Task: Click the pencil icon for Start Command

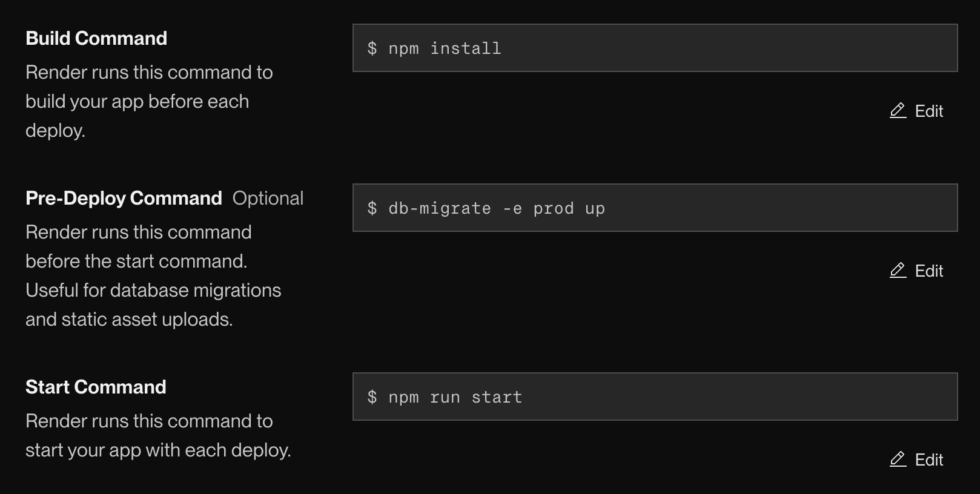Action: click(x=898, y=459)
